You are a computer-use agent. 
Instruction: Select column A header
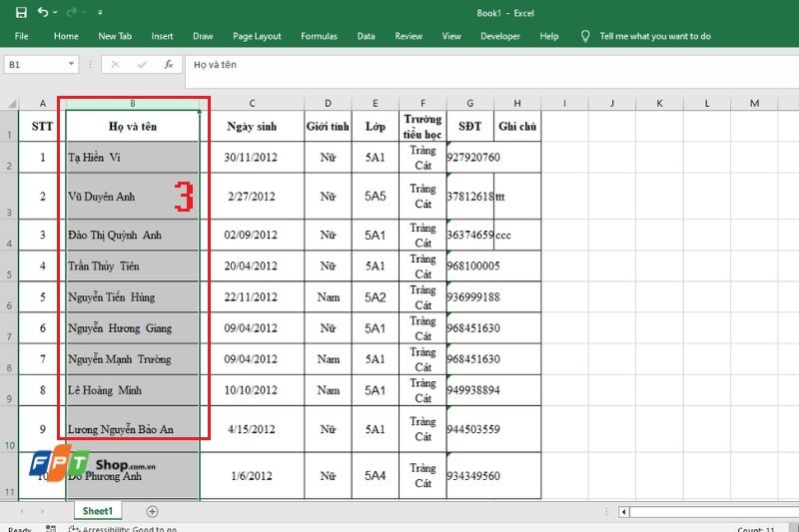click(42, 104)
